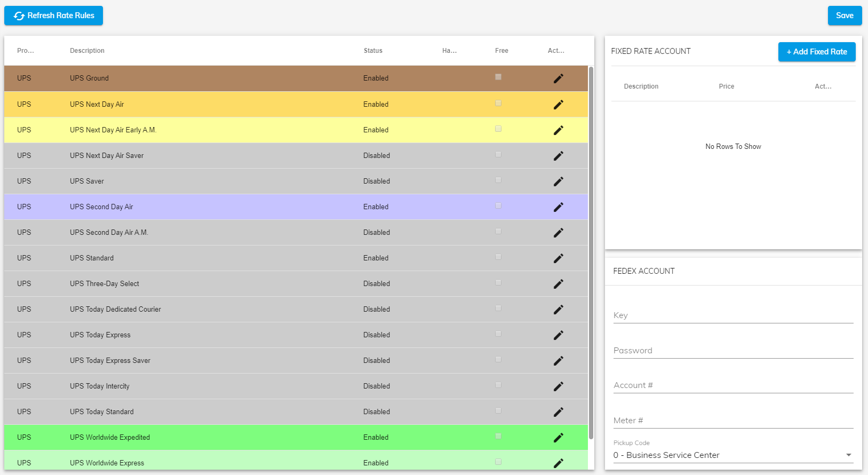Sort by the Status column header
The image size is (868, 475).
tap(373, 51)
